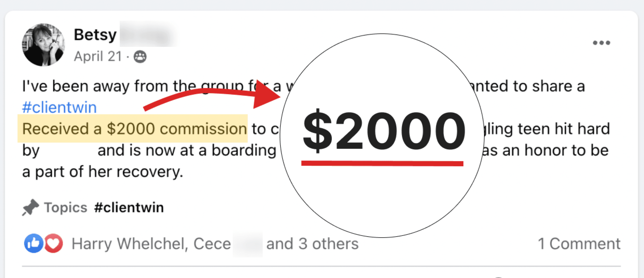Click the group audience icon beside date

[140, 57]
